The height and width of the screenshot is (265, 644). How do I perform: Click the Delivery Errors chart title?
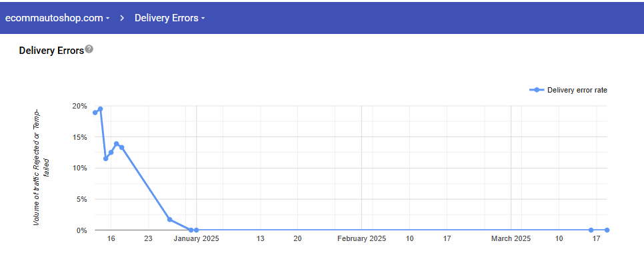[51, 51]
